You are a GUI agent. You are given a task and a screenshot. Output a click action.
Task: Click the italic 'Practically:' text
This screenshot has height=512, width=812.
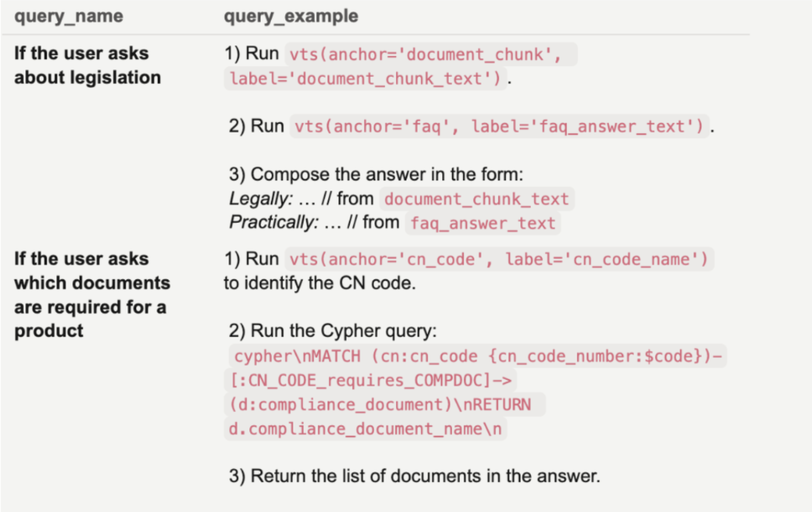[273, 223]
